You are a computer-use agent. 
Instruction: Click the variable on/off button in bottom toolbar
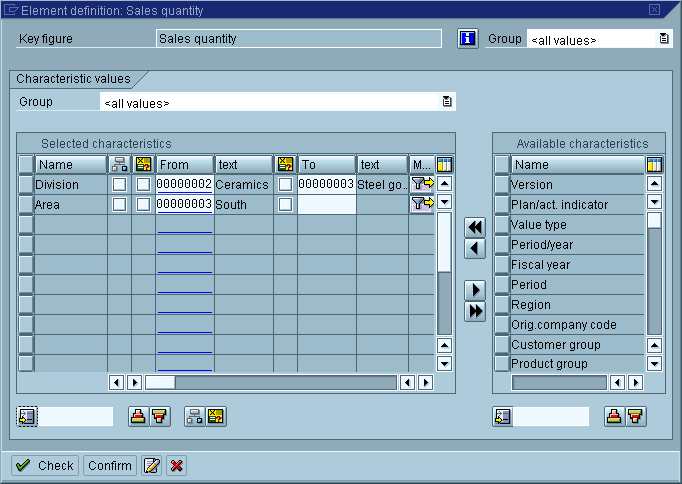216,417
